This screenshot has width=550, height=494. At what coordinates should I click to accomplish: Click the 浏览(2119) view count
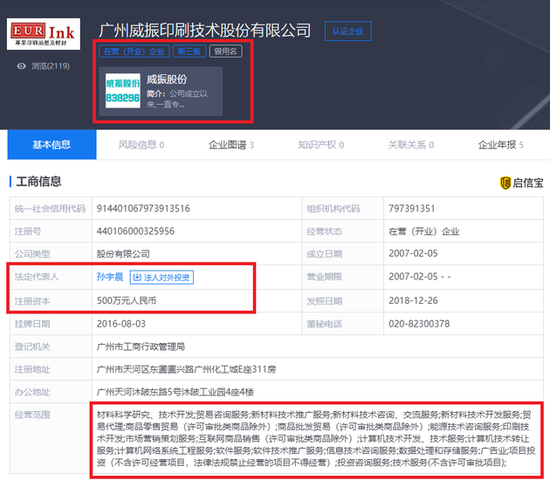51,66
